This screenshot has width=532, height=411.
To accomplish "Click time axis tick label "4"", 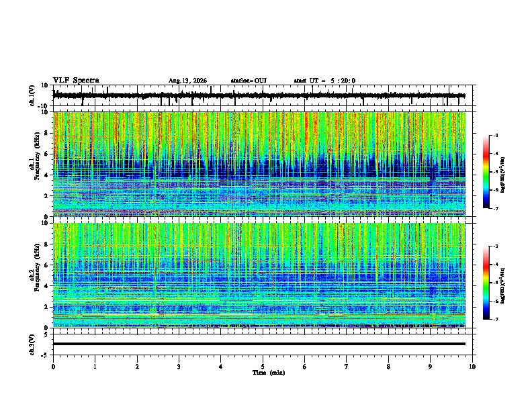I will pos(221,367).
